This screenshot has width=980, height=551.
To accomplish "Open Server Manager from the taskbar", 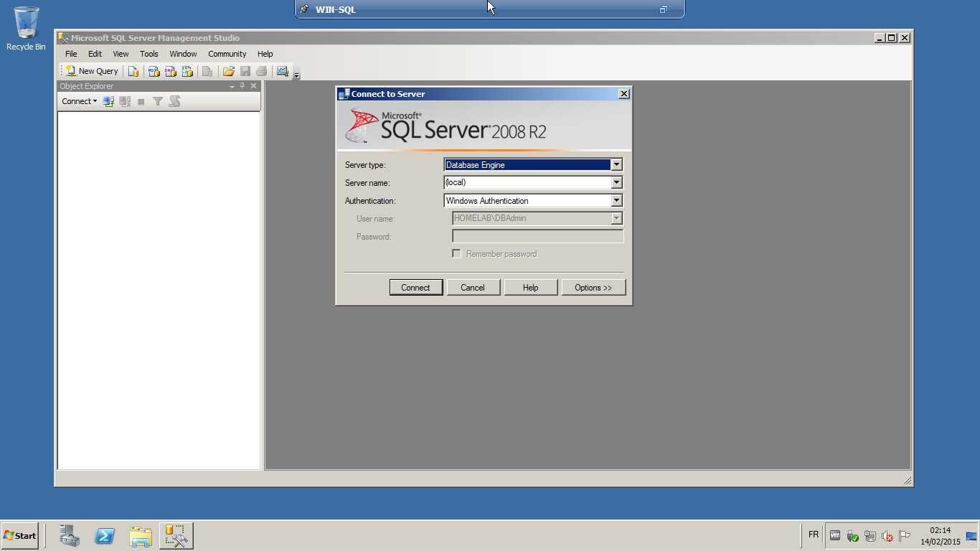I will point(70,536).
